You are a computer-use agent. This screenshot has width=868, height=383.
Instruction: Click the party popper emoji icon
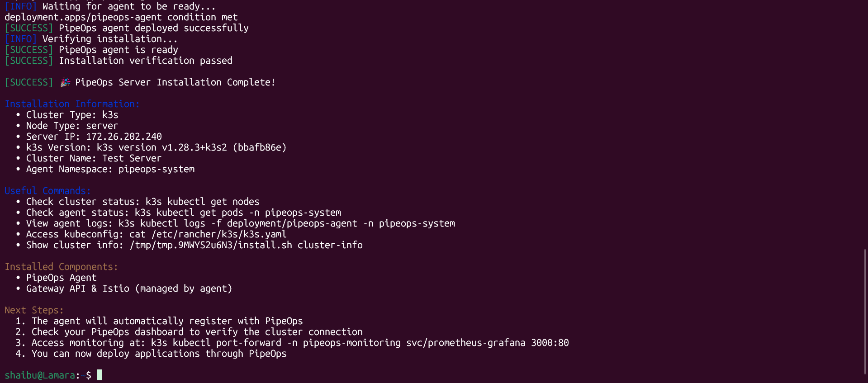(x=65, y=82)
